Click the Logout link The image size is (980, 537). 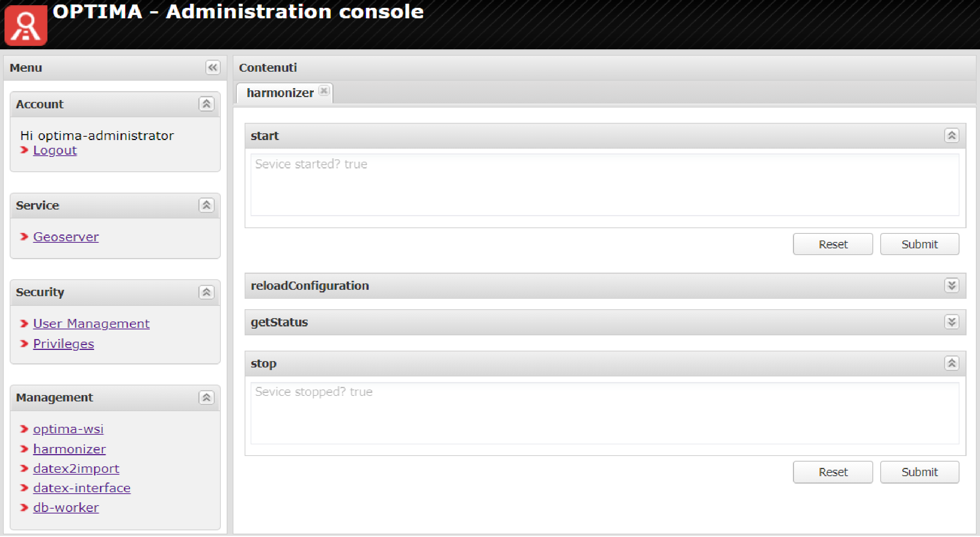[55, 150]
